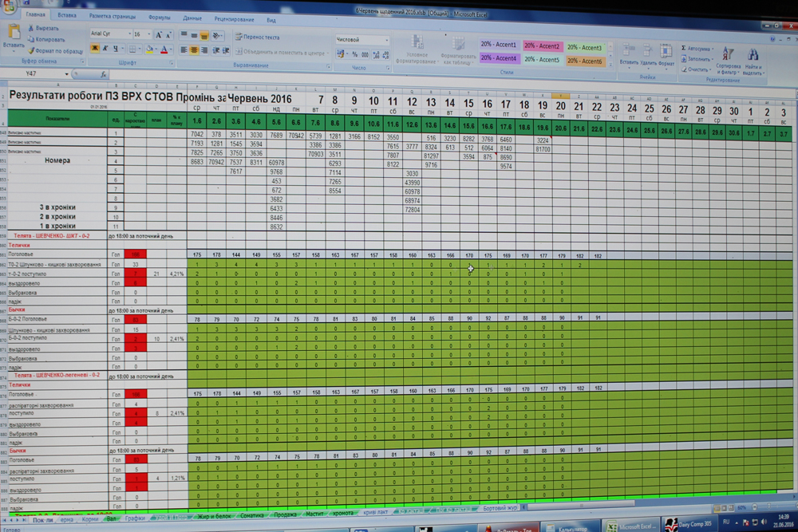Viewport: 798px width, 532px height.
Task: Select the Мастит worksheet tab
Action: pos(314,512)
